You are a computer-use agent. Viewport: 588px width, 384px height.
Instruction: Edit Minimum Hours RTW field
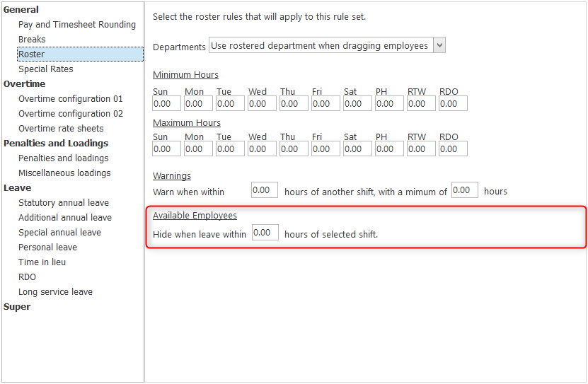click(422, 103)
